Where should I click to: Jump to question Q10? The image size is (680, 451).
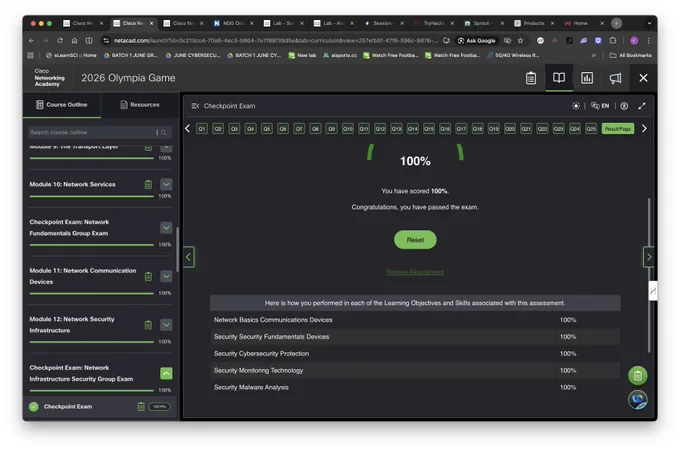point(348,129)
